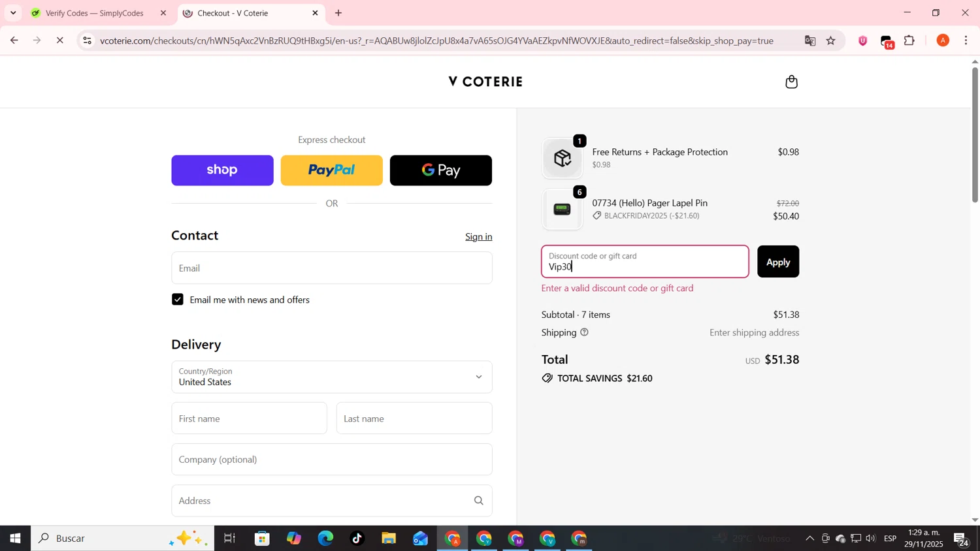Screen dimensions: 980x551
Task: Bookmark this page with star icon
Action: point(831,40)
